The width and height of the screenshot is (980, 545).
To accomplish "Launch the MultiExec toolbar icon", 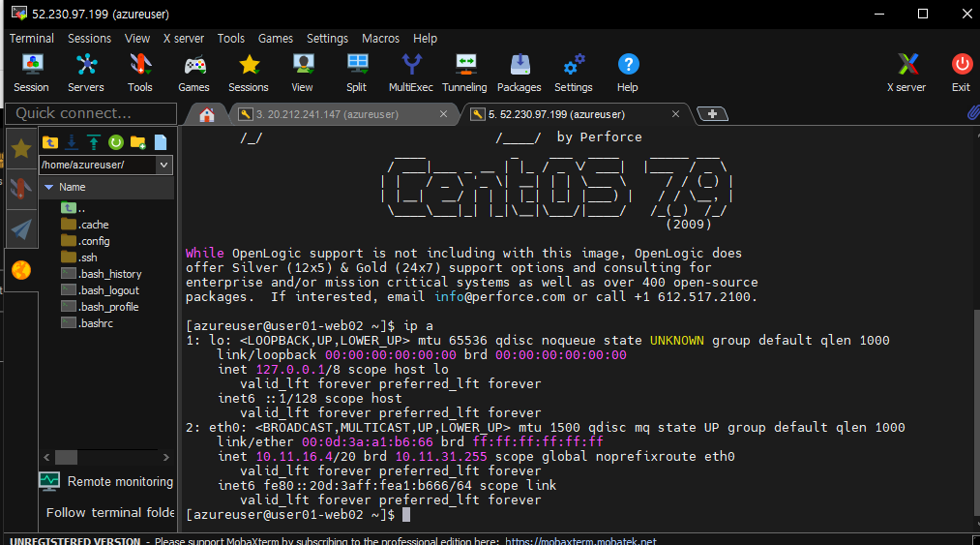I will pos(410,73).
